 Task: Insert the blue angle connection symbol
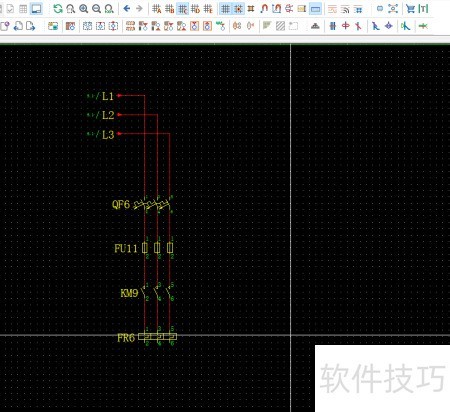point(376,26)
